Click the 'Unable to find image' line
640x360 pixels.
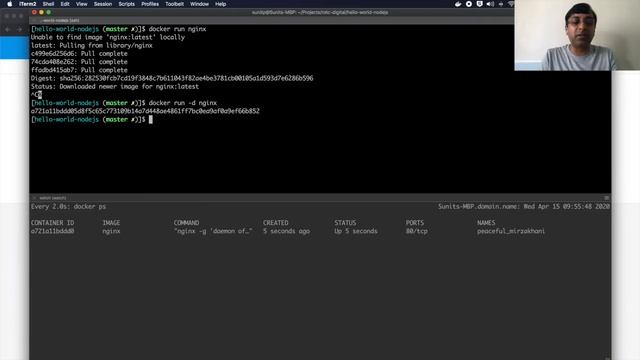pyautogui.click(x=108, y=37)
